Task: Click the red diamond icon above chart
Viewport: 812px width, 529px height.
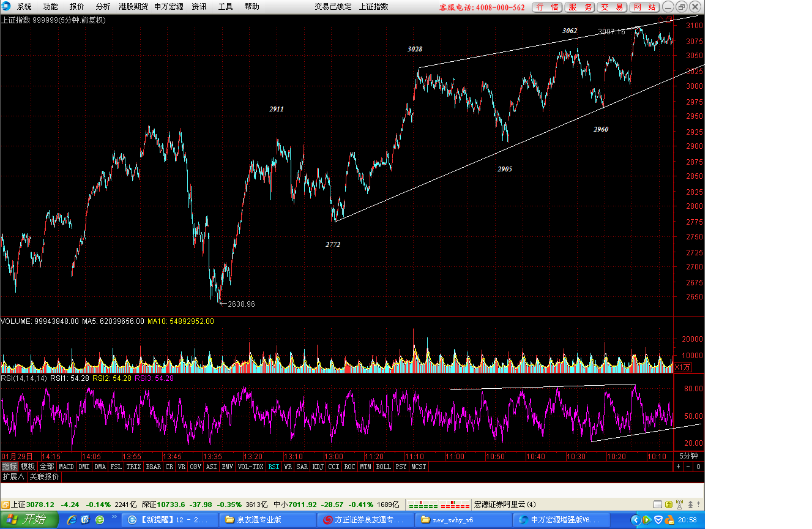Action: 660,20
